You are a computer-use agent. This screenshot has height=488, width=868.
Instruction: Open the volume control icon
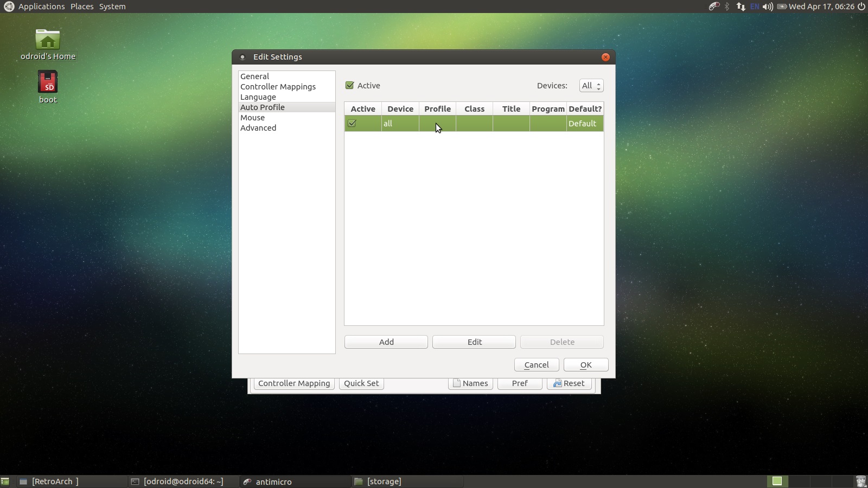coord(768,7)
